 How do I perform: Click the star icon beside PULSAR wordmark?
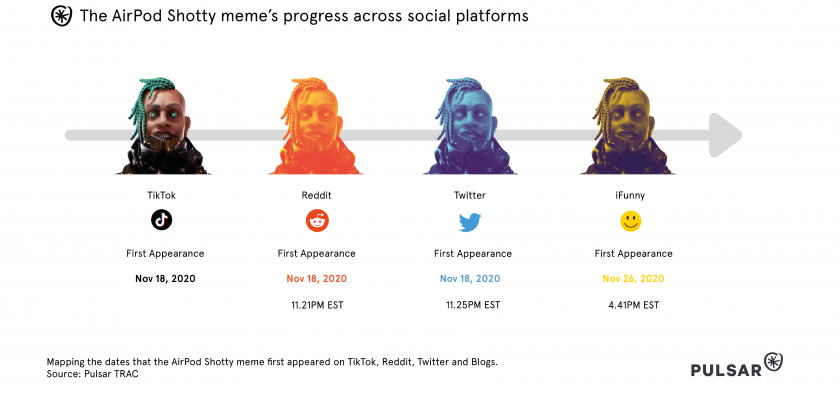click(773, 361)
